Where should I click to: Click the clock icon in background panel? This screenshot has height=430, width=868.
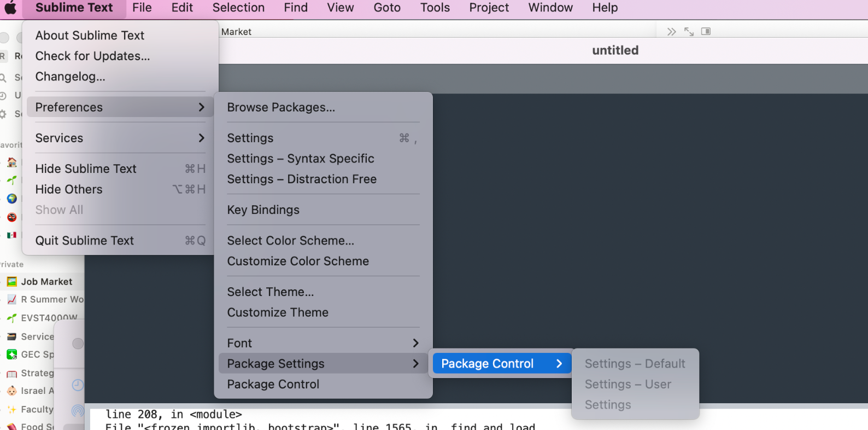point(78,385)
